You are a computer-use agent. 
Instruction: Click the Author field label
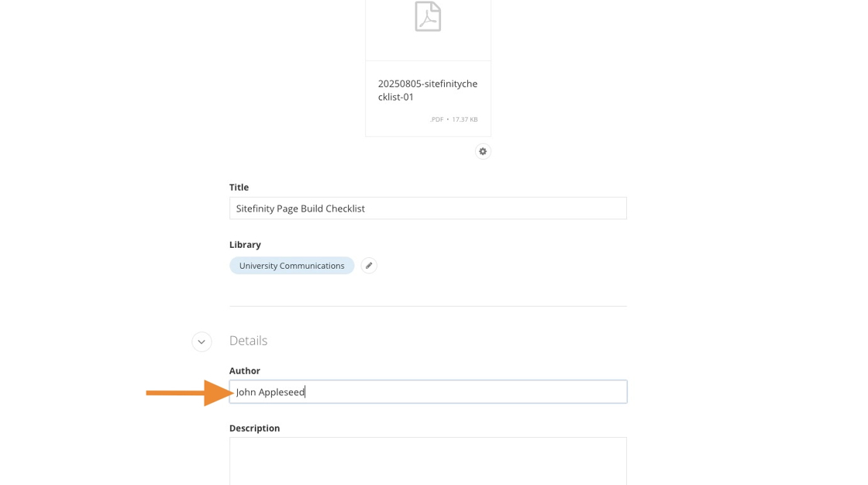pyautogui.click(x=245, y=371)
